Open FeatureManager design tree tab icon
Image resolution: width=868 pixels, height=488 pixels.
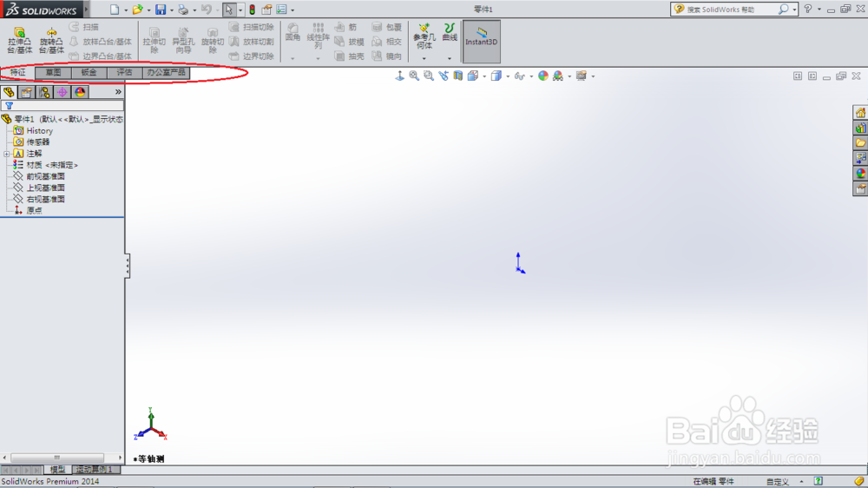coord(9,92)
